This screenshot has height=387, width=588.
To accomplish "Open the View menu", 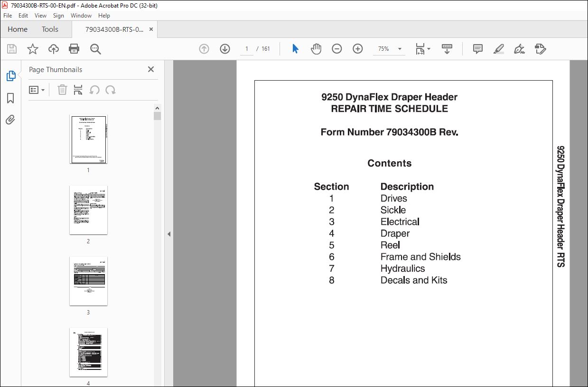I will tap(40, 16).
